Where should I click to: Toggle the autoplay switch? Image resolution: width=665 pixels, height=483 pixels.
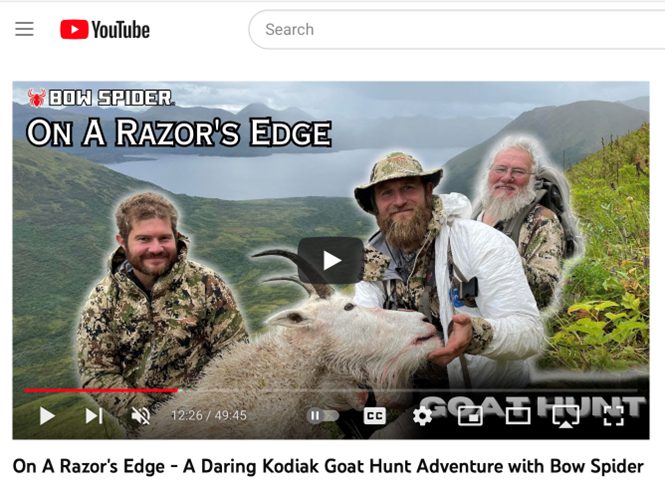(x=323, y=416)
